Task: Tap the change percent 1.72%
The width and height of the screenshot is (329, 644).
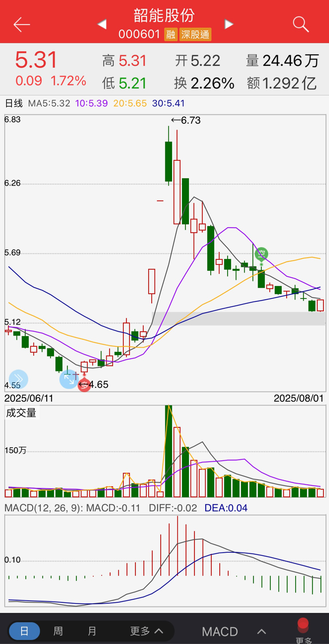Action: coord(69,81)
